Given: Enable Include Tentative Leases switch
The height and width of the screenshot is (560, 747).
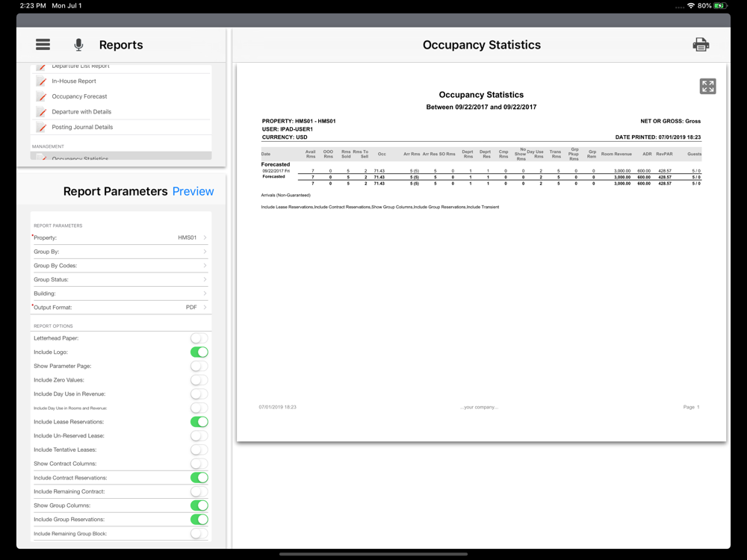Looking at the screenshot, I should pos(199,449).
